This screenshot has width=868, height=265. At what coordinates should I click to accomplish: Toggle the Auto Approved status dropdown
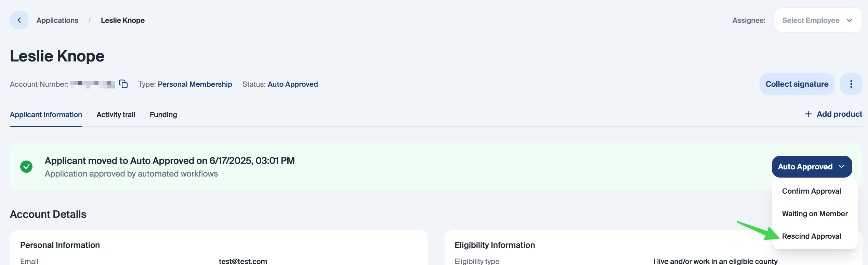[812, 167]
